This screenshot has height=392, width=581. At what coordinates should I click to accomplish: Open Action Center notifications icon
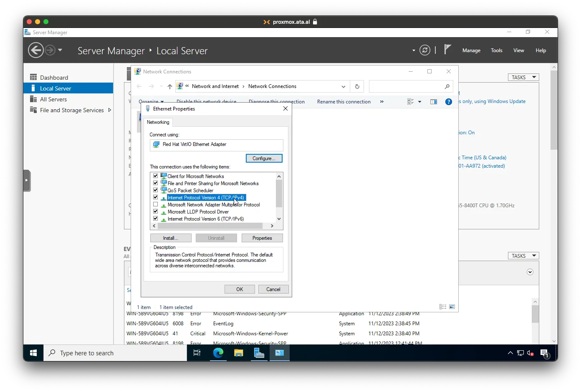(544, 354)
